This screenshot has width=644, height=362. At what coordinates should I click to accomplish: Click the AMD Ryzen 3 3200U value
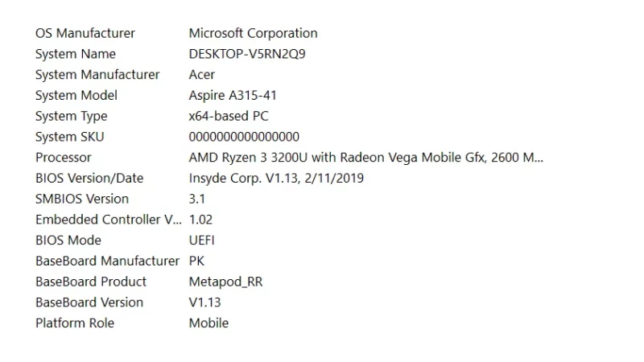click(x=366, y=157)
